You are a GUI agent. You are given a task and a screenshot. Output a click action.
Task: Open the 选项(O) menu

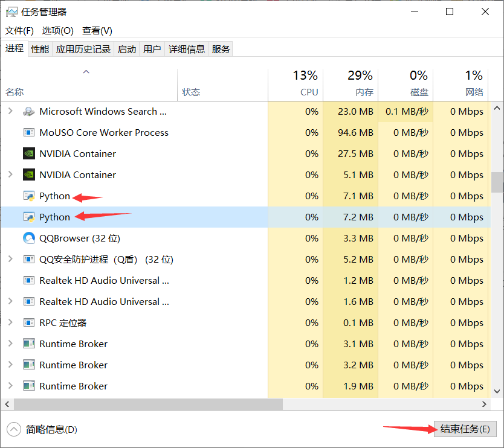click(x=58, y=31)
